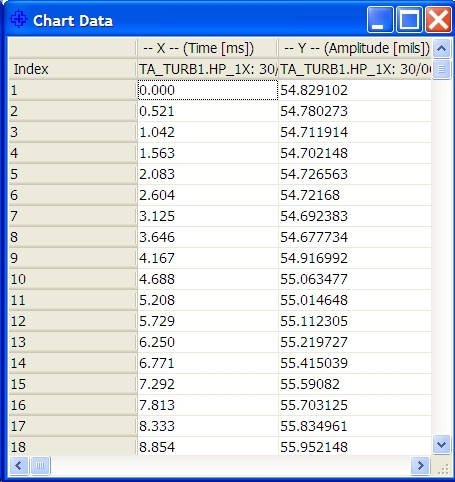The image size is (455, 482).
Task: Select the amplitude cell 55.063477
Action: (355, 279)
